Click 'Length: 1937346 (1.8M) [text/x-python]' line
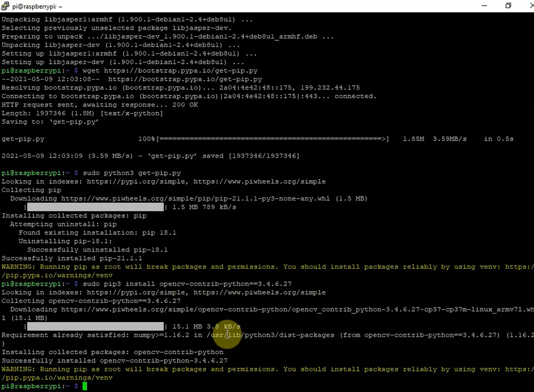This screenshot has width=534, height=392. 82,114
